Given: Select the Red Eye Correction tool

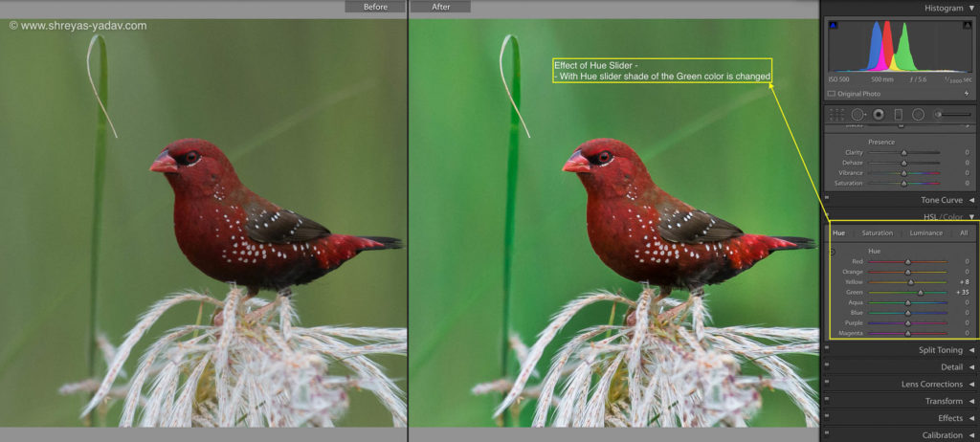Looking at the screenshot, I should tap(879, 115).
